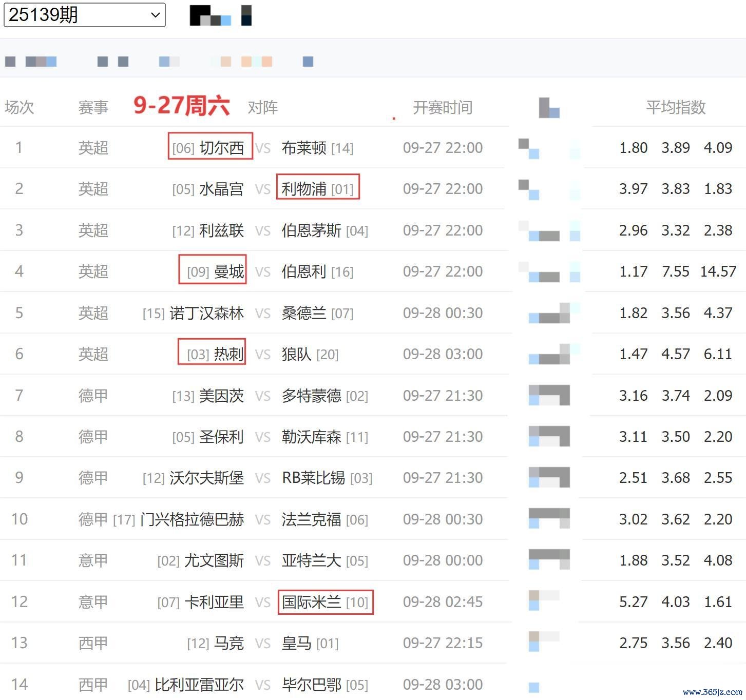Image resolution: width=746 pixels, height=700 pixels.
Task: Click the 平均指数 column header
Action: click(x=675, y=107)
